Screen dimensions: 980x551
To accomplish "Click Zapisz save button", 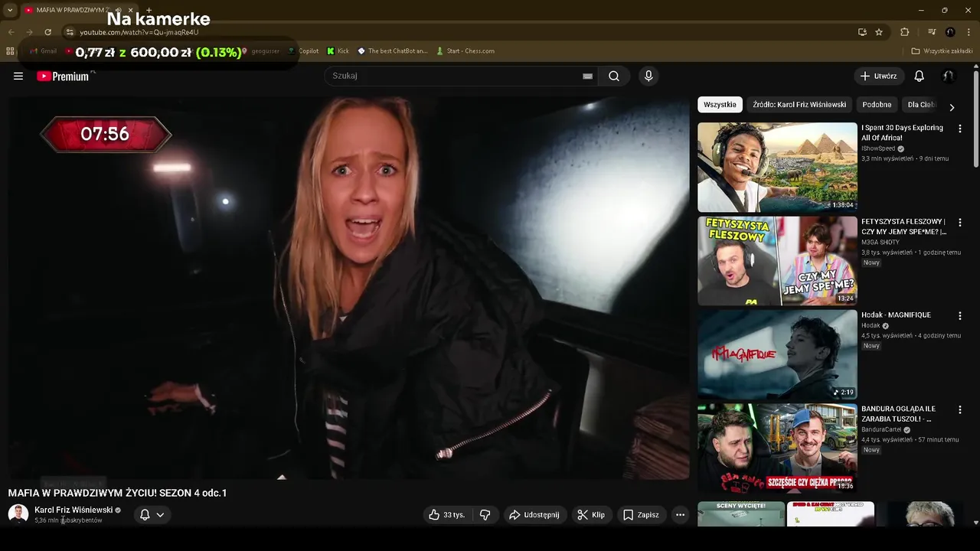I will 641,515.
